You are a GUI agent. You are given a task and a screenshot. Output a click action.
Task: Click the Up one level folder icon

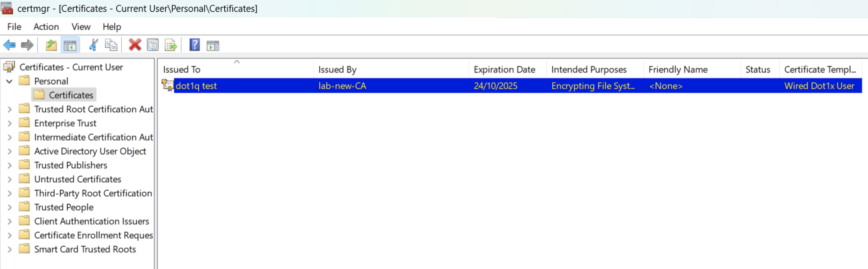point(51,45)
